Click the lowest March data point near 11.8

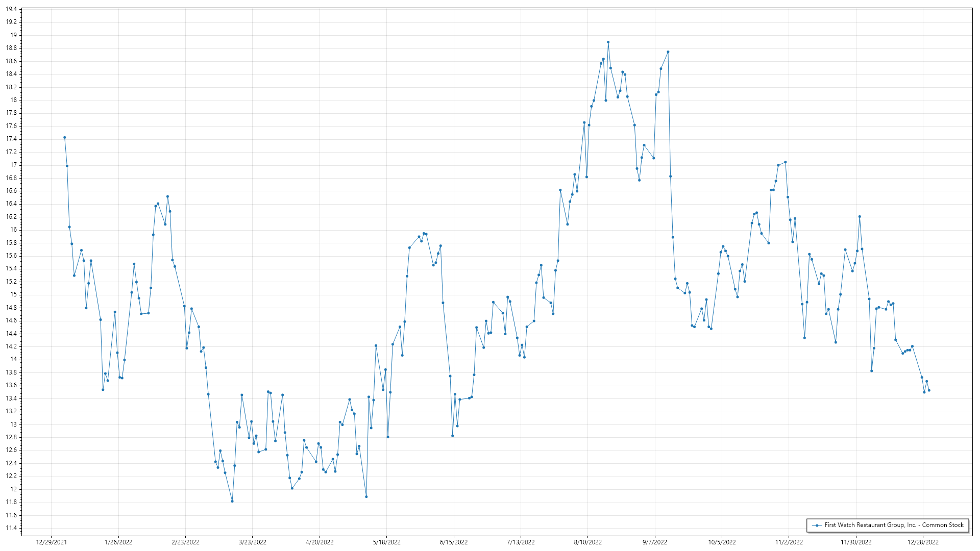coord(232,501)
